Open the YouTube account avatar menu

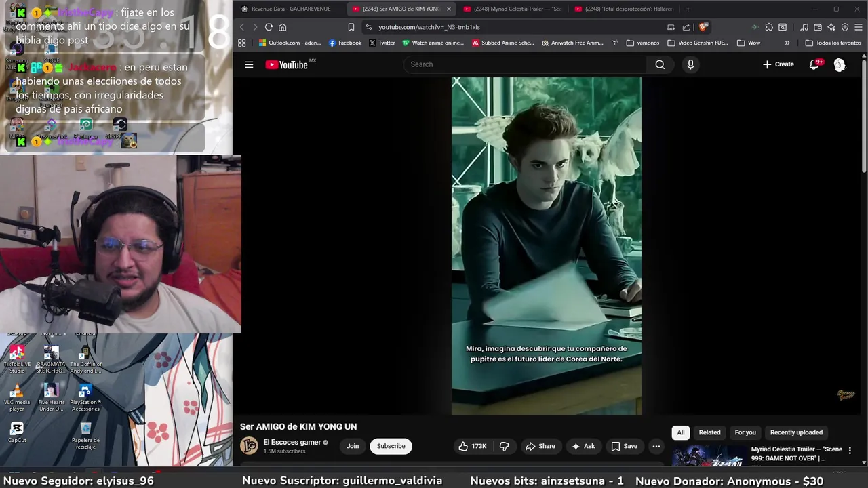tap(840, 64)
